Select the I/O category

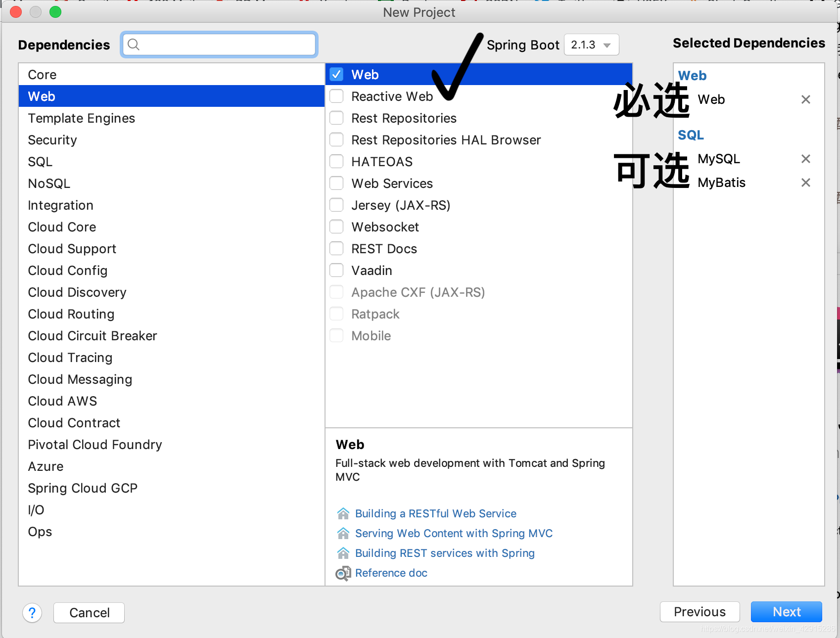pyautogui.click(x=171, y=509)
